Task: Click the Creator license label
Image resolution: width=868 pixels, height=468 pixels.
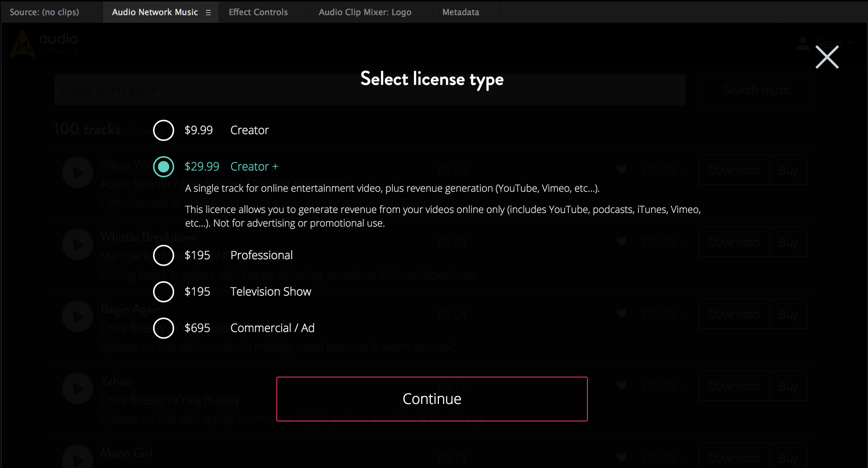Action: (x=250, y=130)
